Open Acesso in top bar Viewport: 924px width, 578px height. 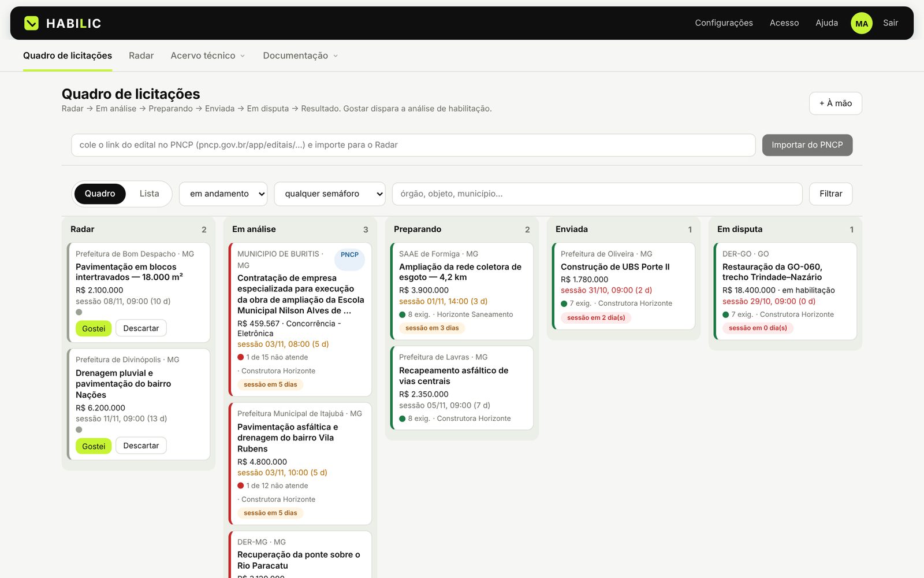(x=784, y=23)
